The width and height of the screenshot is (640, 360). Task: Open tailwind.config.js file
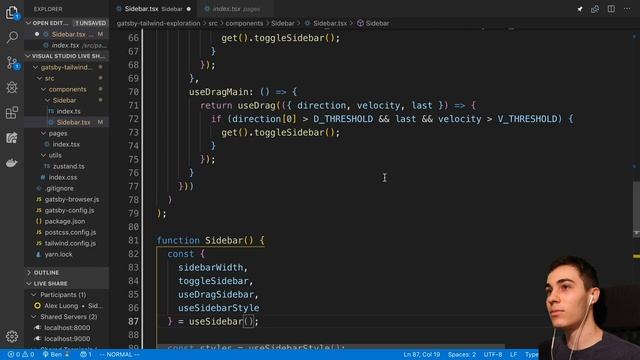(66, 243)
